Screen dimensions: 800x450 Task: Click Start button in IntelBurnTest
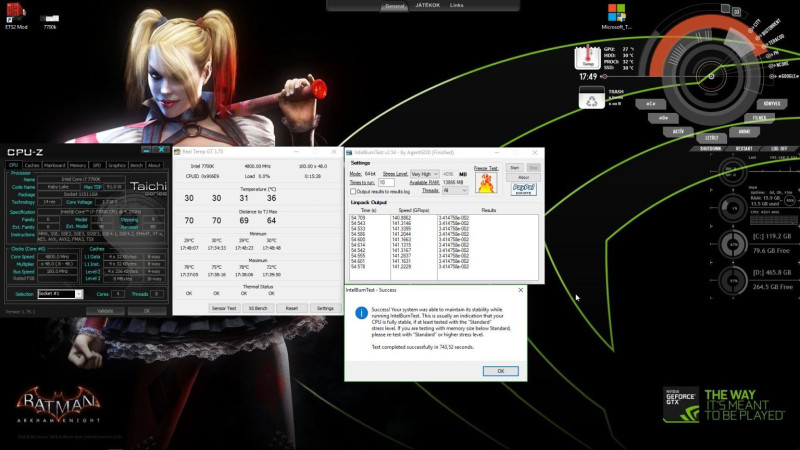[514, 168]
